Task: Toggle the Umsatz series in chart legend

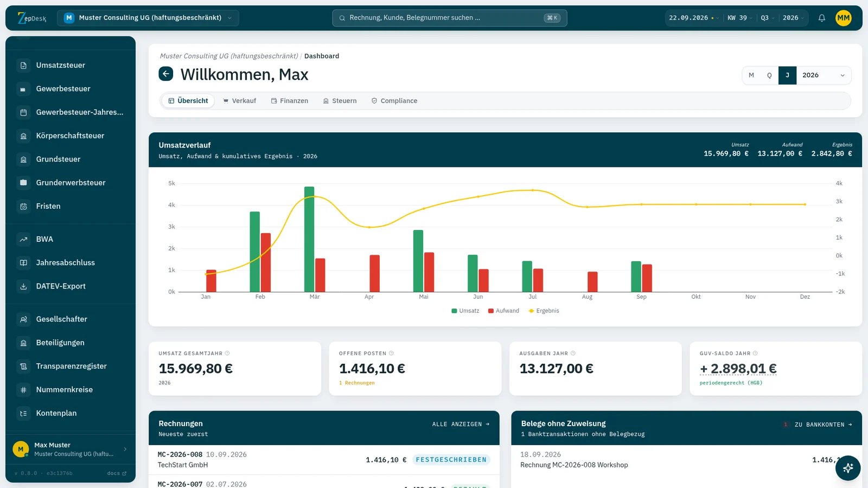Action: (x=465, y=311)
